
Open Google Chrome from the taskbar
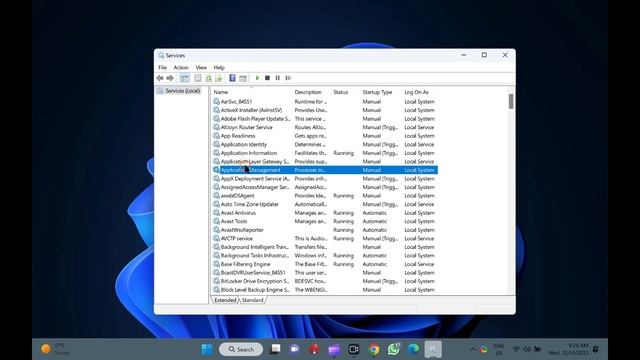tap(374, 349)
